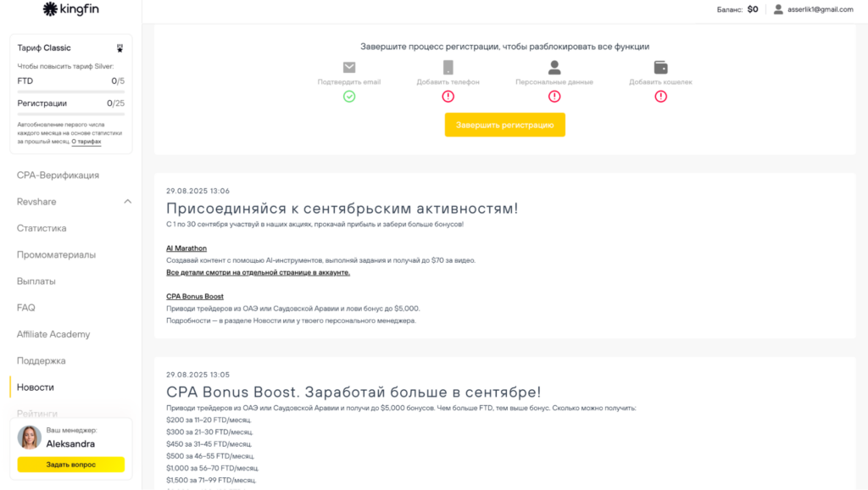Click the Регистрации progress bar
Screen dimensions: 868x490
pyautogui.click(x=71, y=114)
